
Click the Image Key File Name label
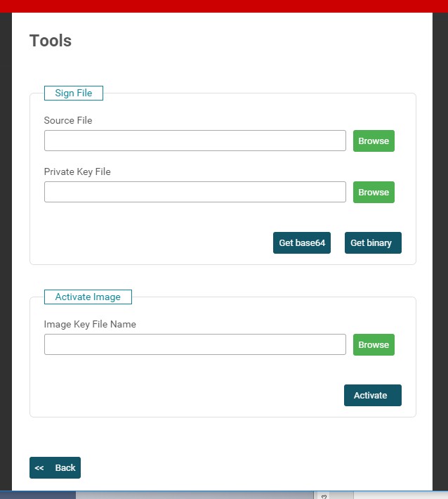[x=90, y=324]
